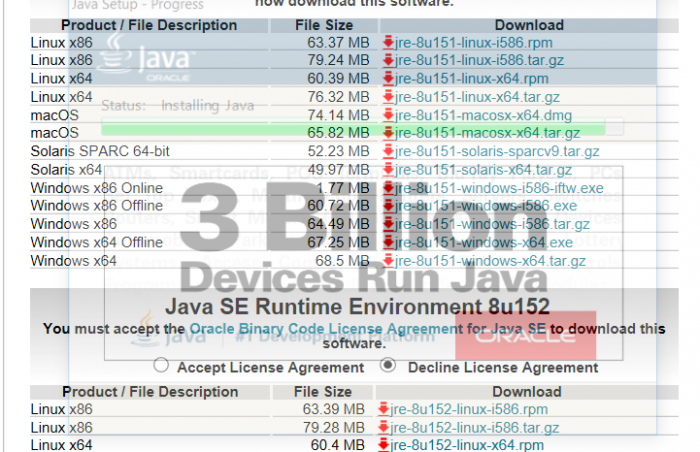Download jre-8u152-linux-x64.rpm
The height and width of the screenshot is (452, 700).
[467, 445]
